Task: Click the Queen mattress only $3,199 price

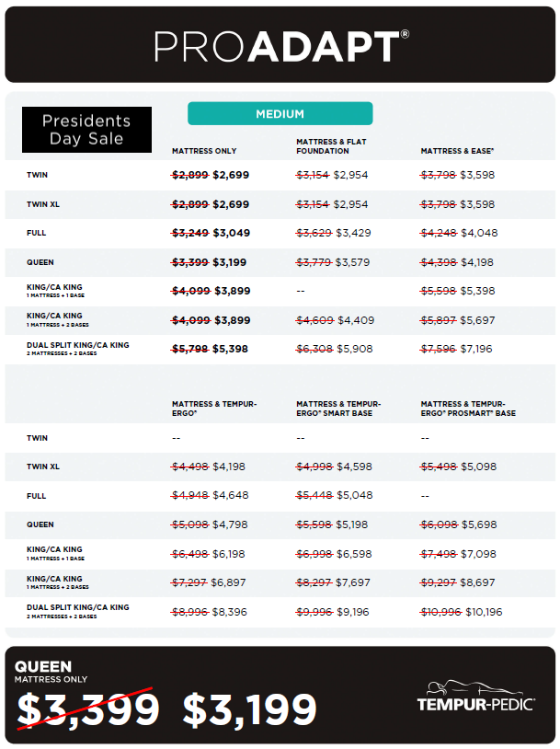Action: (230, 262)
